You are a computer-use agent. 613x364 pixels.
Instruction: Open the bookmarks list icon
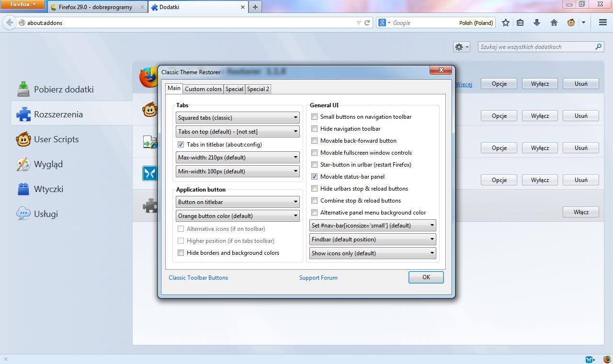(x=521, y=23)
